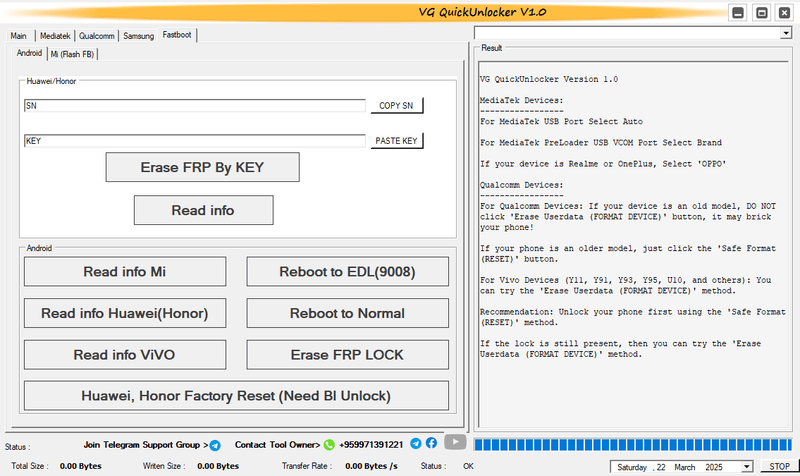The height and width of the screenshot is (476, 800).
Task: Click Read info Huawei(Honor) button
Action: point(125,313)
